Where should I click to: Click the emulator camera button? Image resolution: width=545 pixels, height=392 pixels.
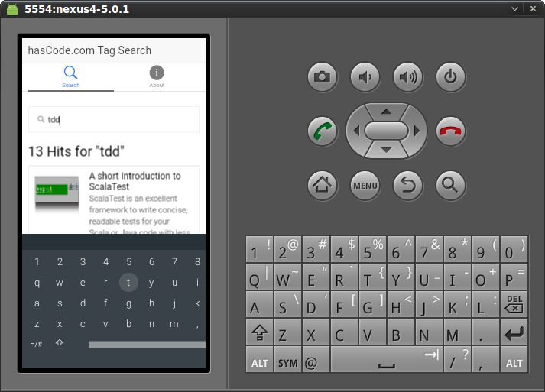[323, 77]
